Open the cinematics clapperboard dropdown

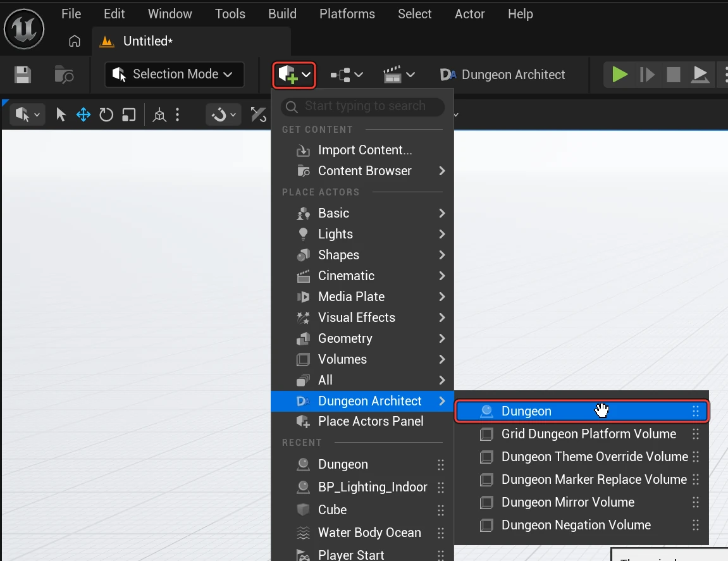tap(399, 74)
